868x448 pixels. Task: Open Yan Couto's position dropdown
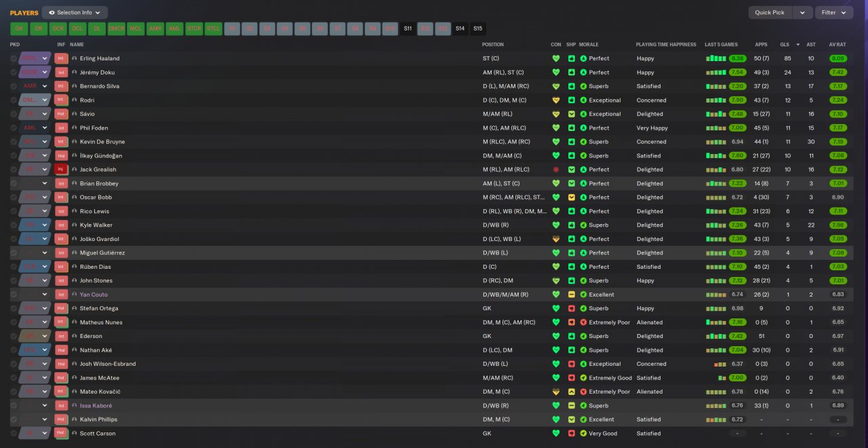click(x=35, y=295)
